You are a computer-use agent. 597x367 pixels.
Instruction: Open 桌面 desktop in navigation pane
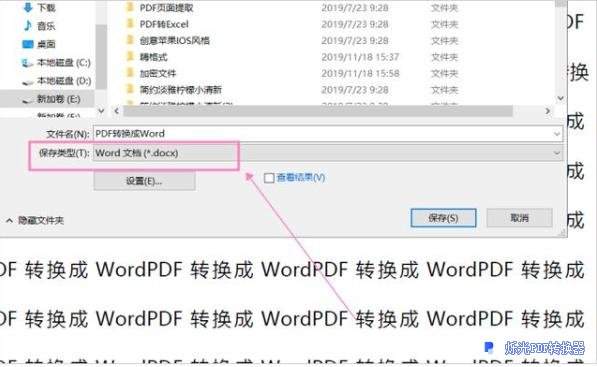[46, 44]
